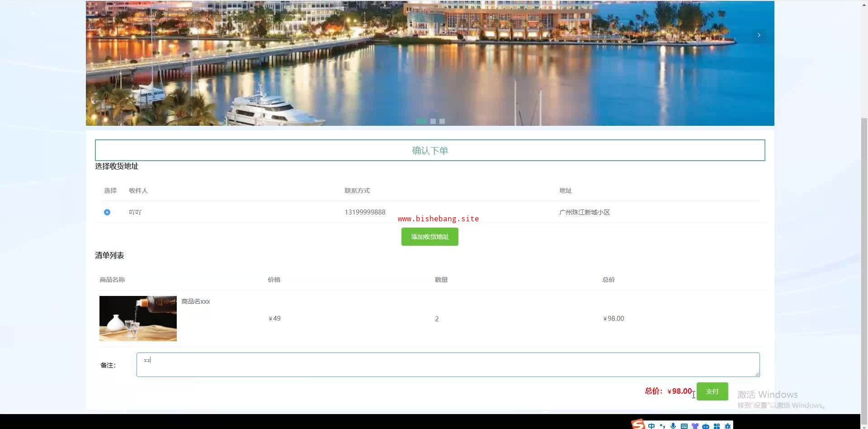The height and width of the screenshot is (429, 868).
Task: Click the 确认下单 heading bar
Action: pyautogui.click(x=430, y=150)
